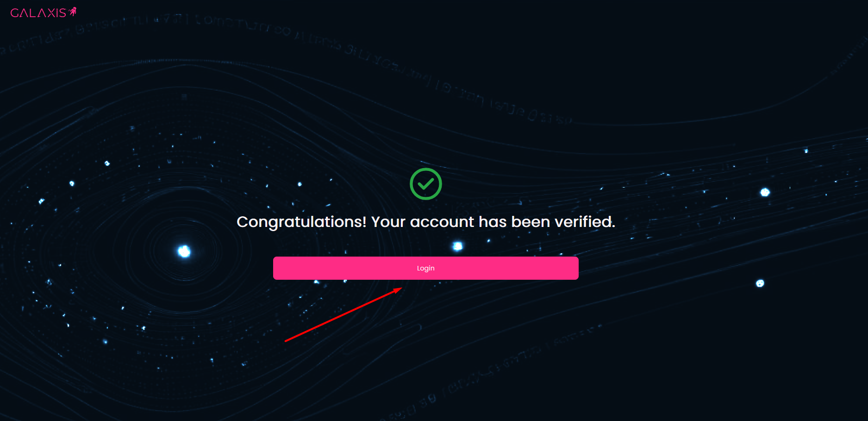Click the astronaut icon beside the Galaxis logo

pos(73,12)
